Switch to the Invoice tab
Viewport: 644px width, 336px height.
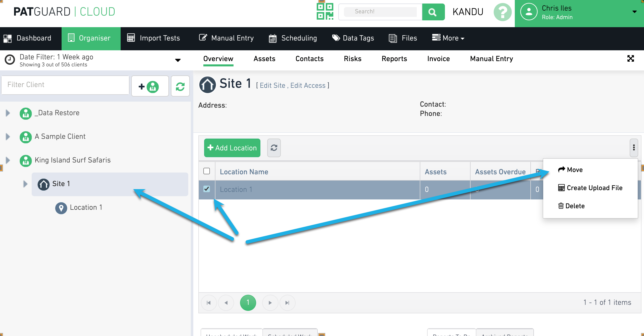438,59
